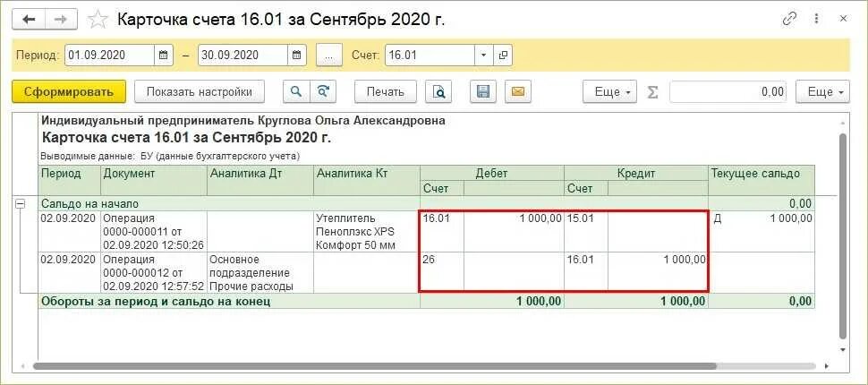Click Показать настройки button
The width and height of the screenshot is (868, 385).
200,92
